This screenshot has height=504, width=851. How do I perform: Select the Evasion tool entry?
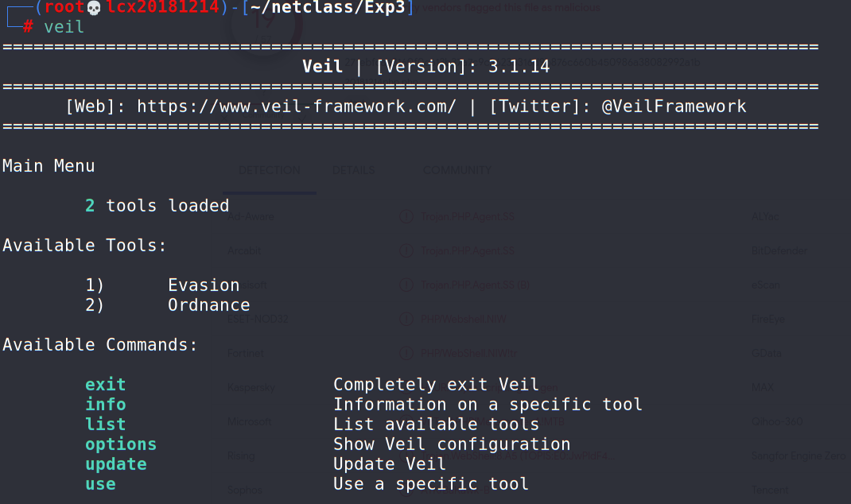pos(204,285)
